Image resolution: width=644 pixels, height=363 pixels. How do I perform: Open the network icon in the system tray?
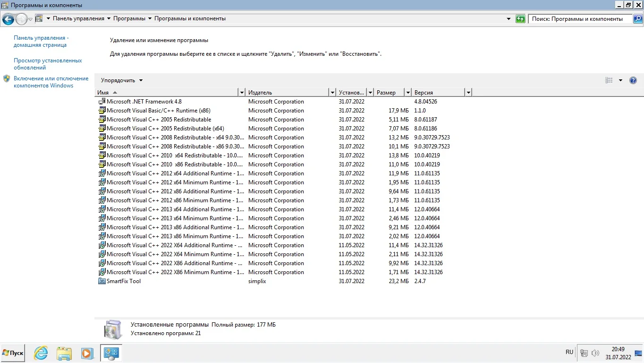pyautogui.click(x=584, y=353)
